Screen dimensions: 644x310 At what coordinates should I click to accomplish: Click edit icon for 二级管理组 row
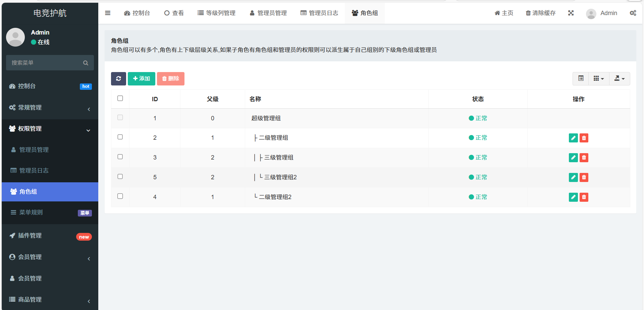tap(573, 138)
